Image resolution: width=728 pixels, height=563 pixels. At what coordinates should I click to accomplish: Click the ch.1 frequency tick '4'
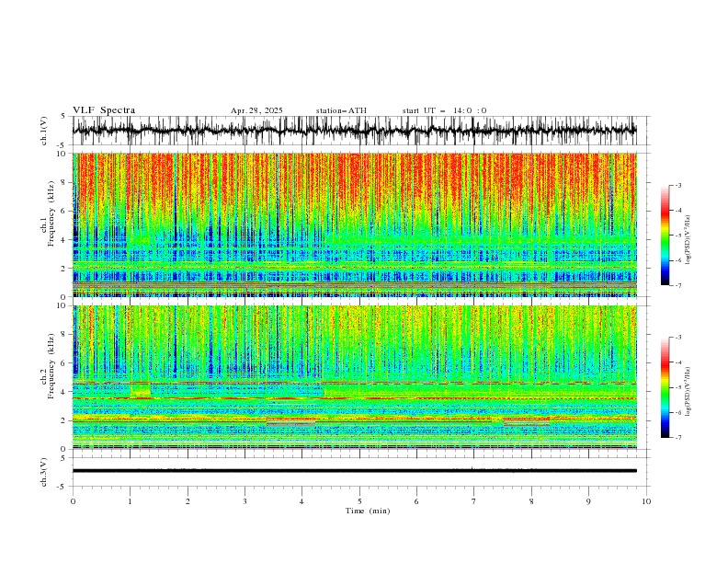tap(63, 240)
